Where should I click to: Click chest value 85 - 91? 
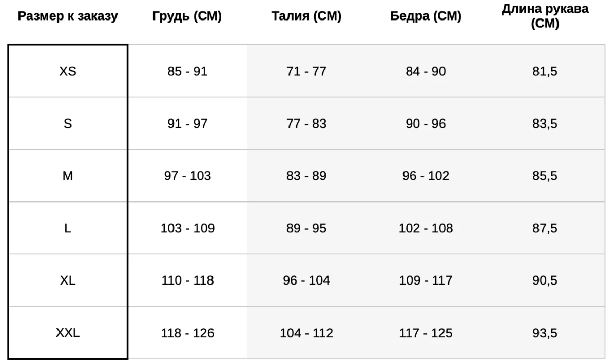point(187,72)
